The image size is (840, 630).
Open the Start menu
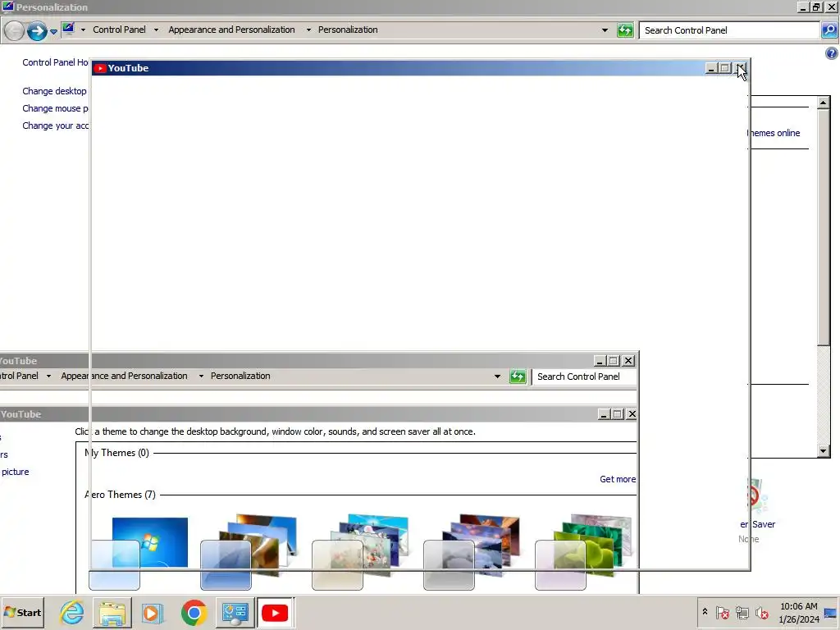[x=23, y=612]
